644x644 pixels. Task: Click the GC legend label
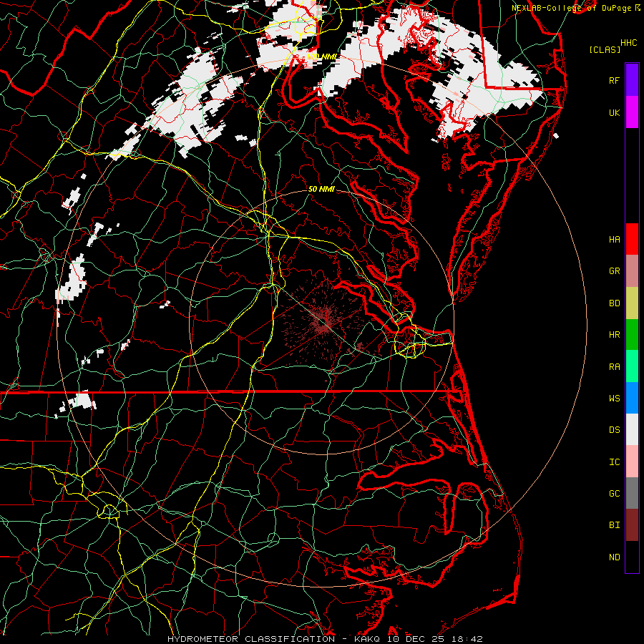coord(614,494)
